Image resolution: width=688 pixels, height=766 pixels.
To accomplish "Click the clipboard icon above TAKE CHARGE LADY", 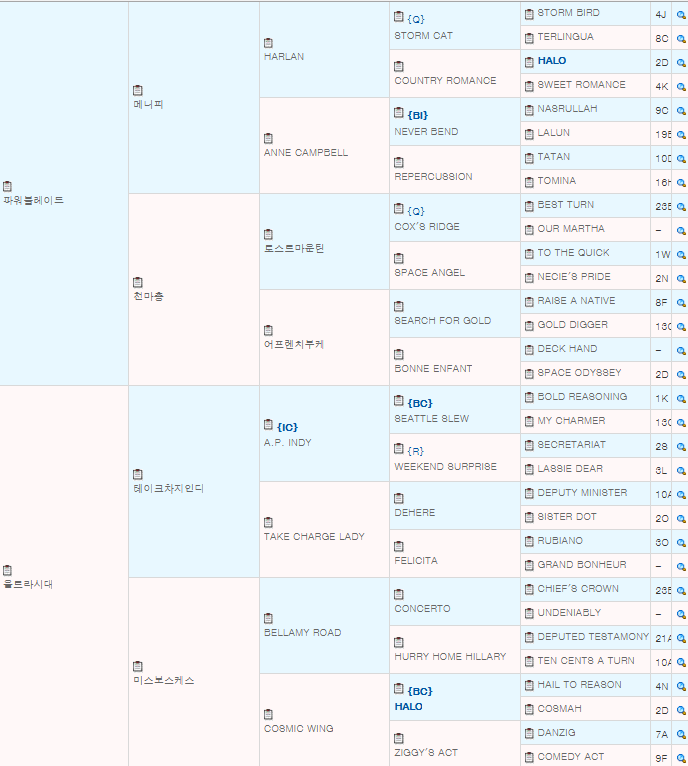I will coord(268,523).
